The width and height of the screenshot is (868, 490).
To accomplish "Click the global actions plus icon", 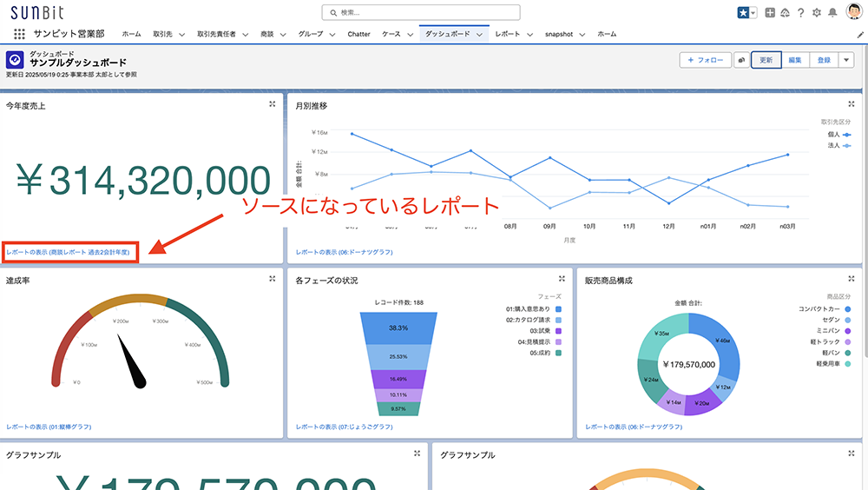I will click(x=770, y=12).
